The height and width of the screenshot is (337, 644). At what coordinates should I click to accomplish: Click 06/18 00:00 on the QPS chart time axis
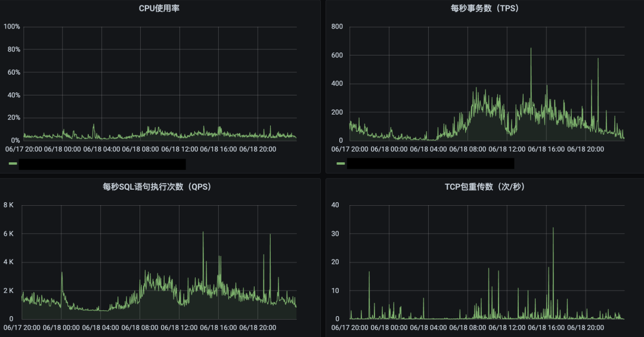tap(61, 327)
